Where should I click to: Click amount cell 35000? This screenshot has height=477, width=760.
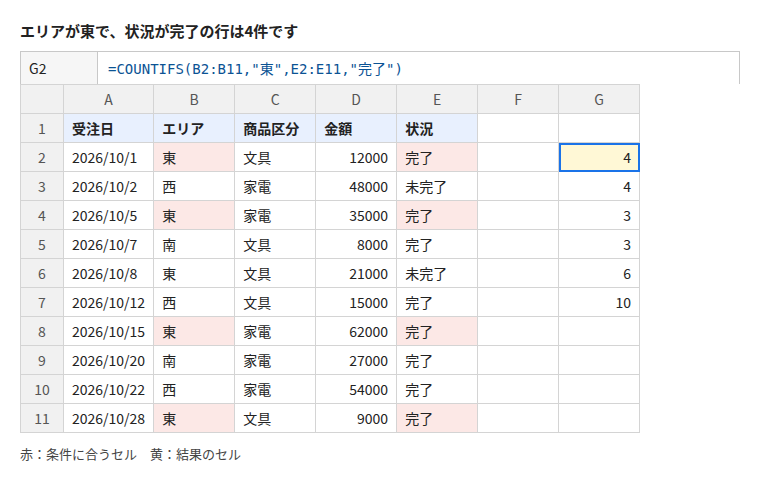click(x=356, y=216)
